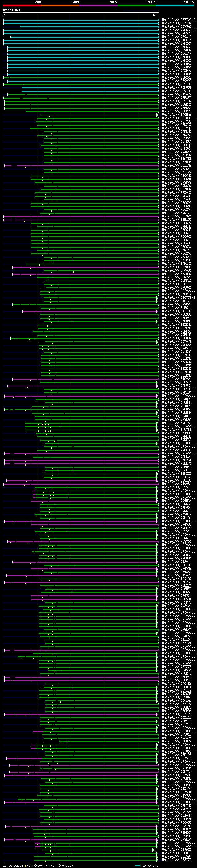Click the white query sequence ruler bar

81,13
